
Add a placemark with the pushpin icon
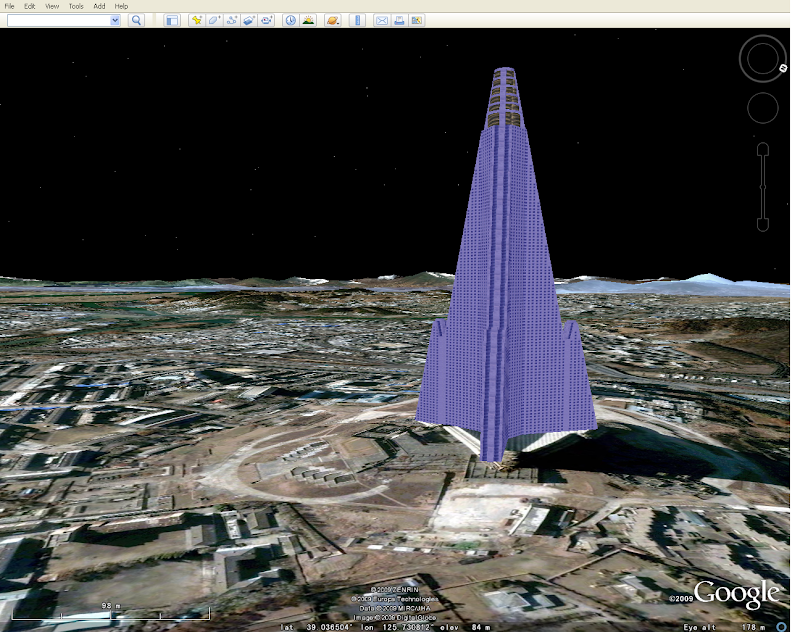pyautogui.click(x=196, y=20)
